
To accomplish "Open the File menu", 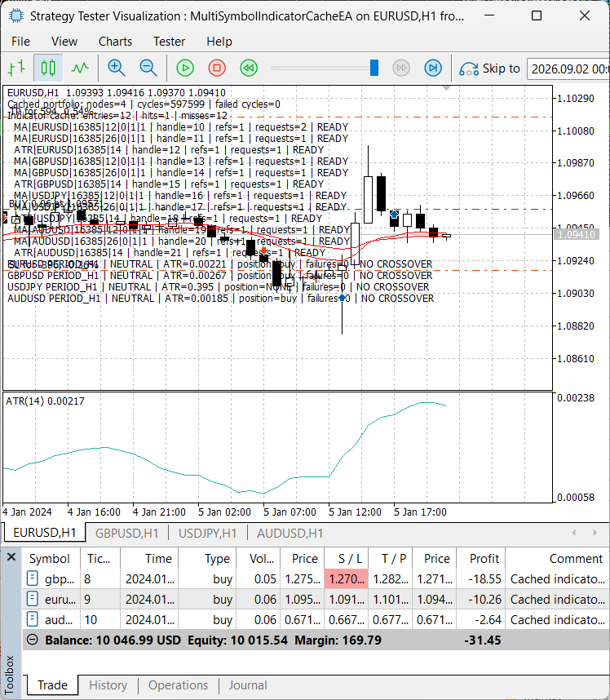I will (21, 42).
